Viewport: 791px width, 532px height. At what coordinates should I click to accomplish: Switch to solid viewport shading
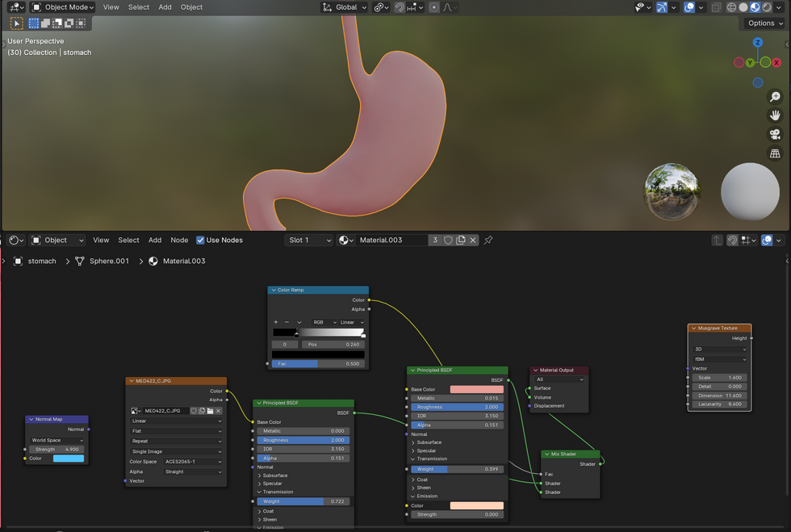pos(743,7)
